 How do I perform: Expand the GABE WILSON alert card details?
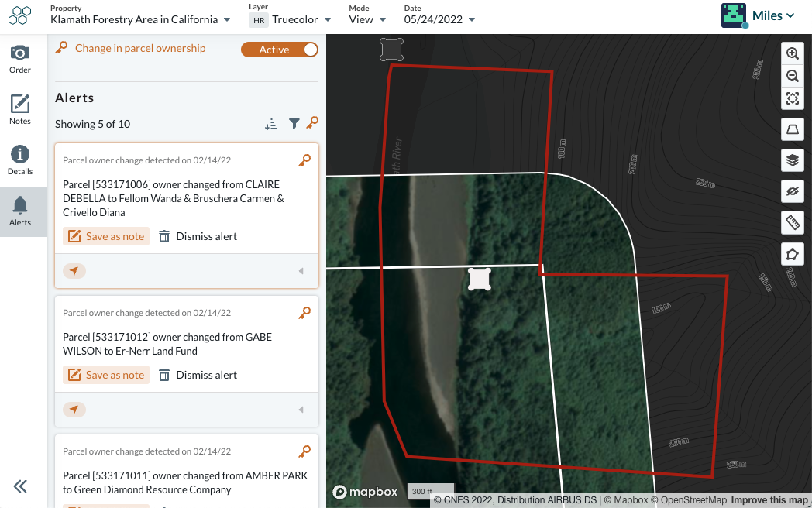click(x=301, y=409)
